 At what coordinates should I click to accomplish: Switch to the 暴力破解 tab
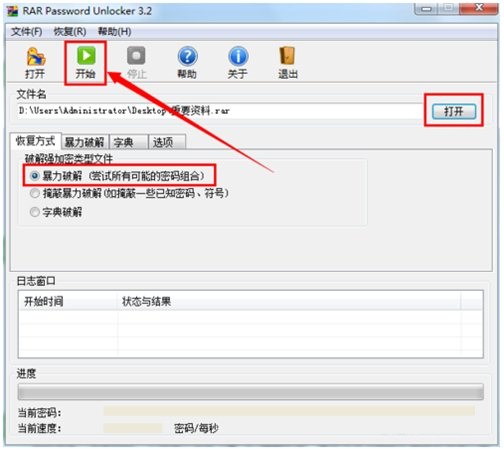pos(84,142)
